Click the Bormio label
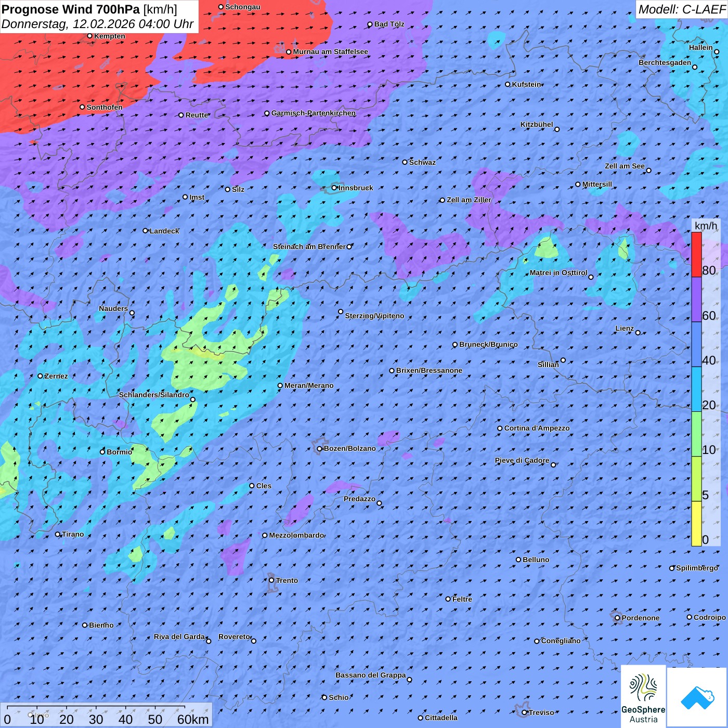The height and width of the screenshot is (728, 728). pos(119,452)
